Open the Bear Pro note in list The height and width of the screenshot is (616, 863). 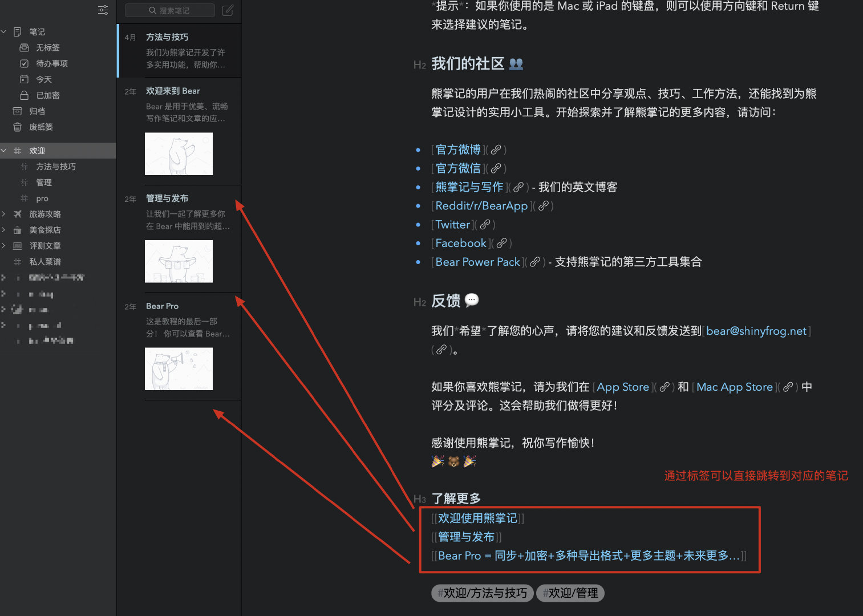pyautogui.click(x=179, y=346)
